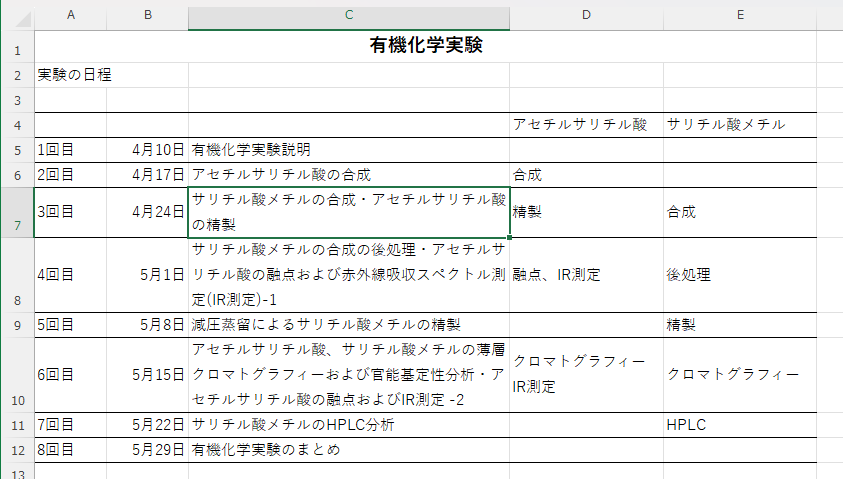Select column E header
Image resolution: width=843 pixels, height=479 pixels.
(x=739, y=14)
